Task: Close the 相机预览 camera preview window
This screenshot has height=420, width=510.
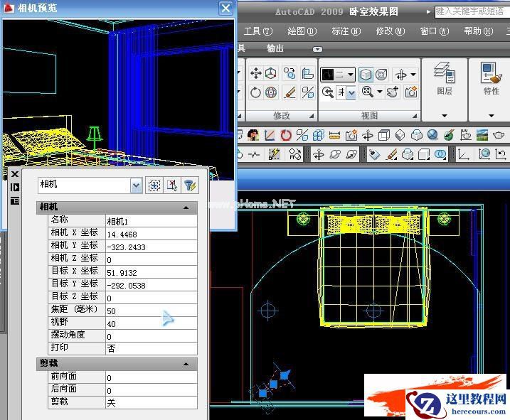Action: 225,9
